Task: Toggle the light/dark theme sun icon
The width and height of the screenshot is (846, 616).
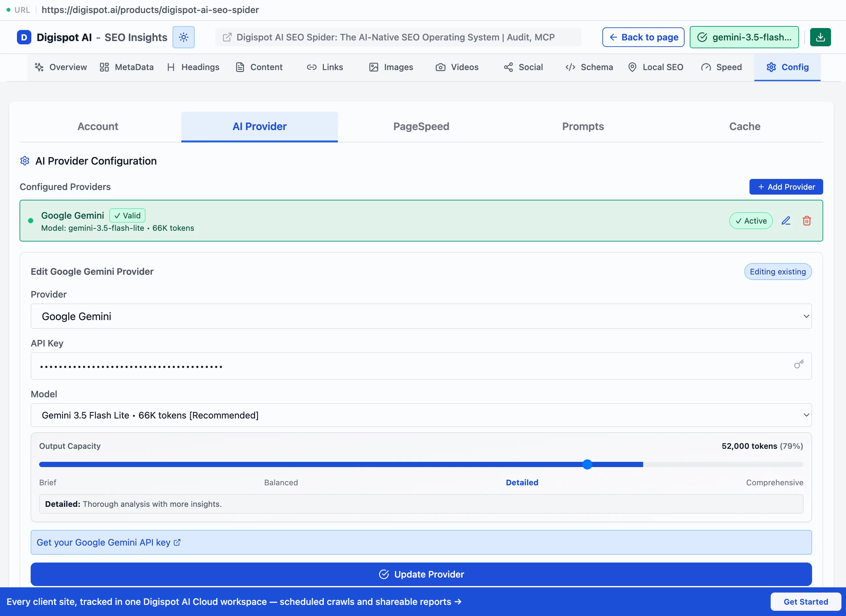Action: (184, 37)
